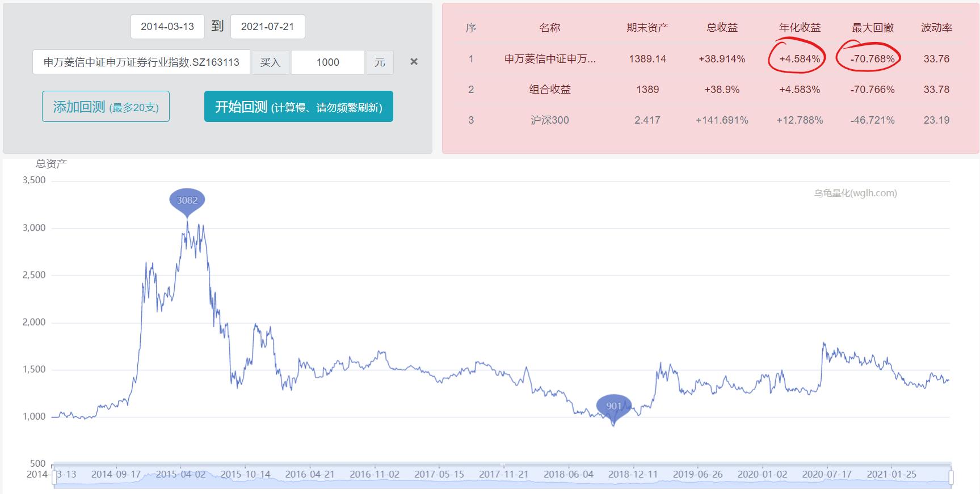Screen dimensions: 980x494
Task: Click the 组合收益 row name
Action: click(550, 89)
